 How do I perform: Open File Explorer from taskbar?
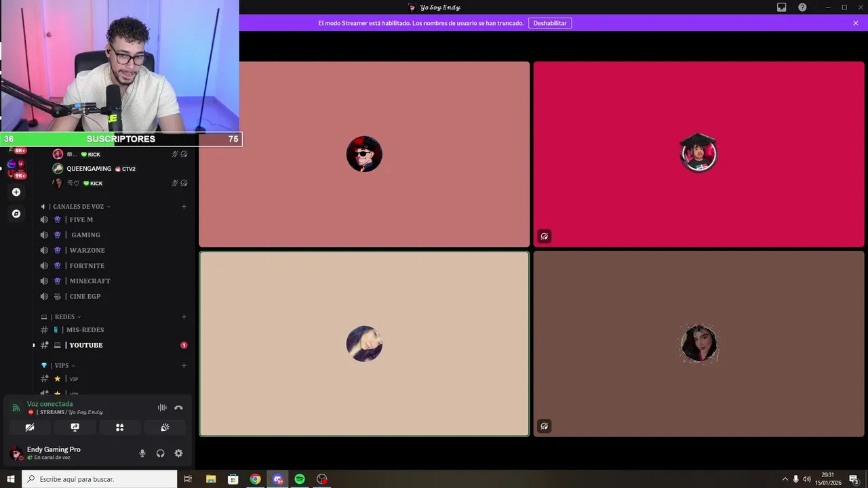210,479
